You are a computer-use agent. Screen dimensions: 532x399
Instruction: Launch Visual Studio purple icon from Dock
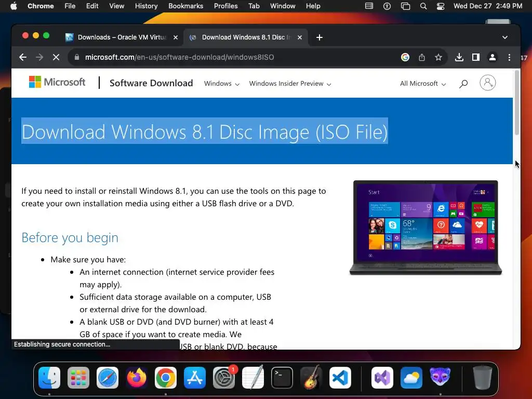point(382,377)
